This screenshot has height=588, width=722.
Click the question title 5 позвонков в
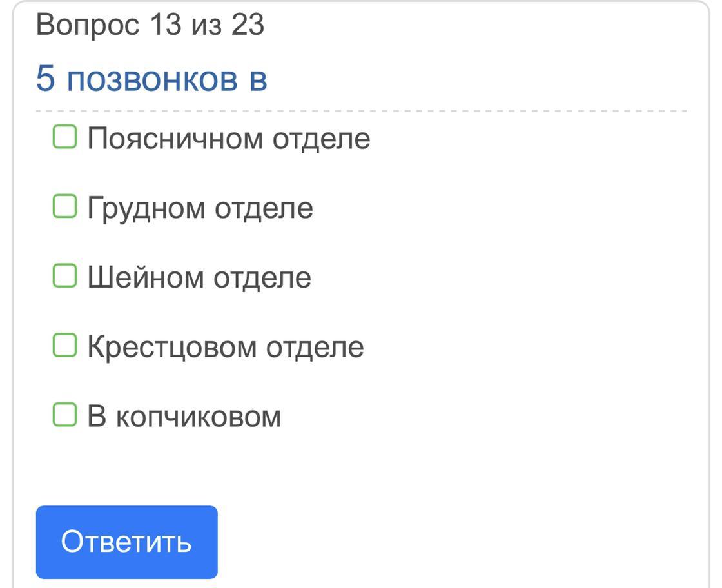click(151, 79)
